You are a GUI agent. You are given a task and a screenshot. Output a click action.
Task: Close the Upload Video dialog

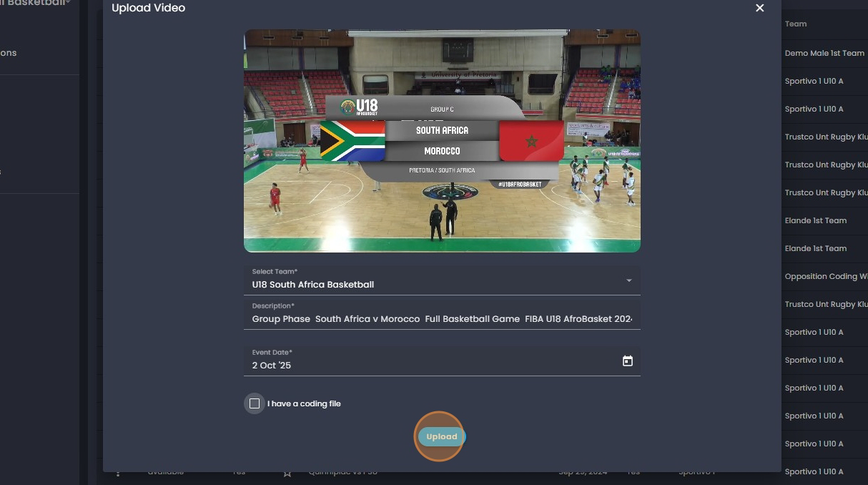coord(759,8)
